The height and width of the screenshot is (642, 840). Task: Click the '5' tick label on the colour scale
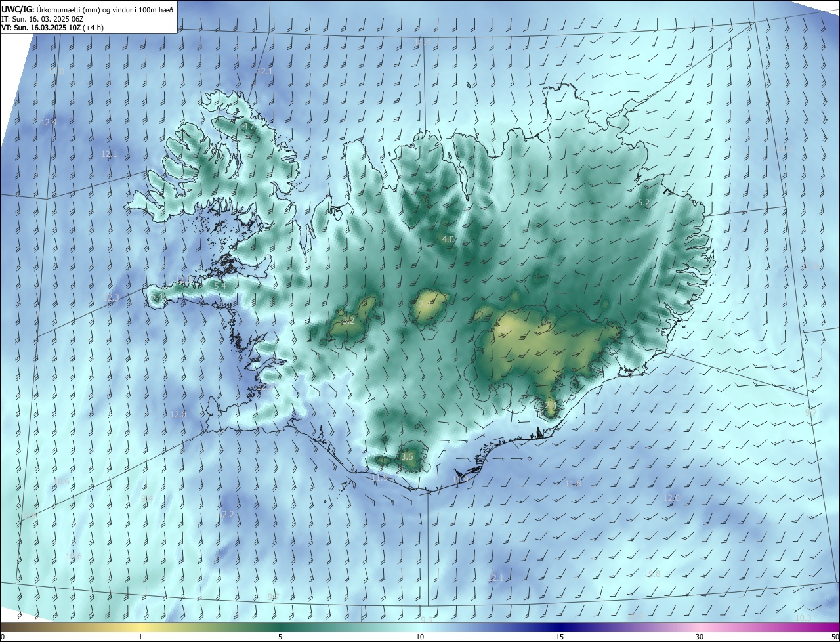pyautogui.click(x=280, y=637)
